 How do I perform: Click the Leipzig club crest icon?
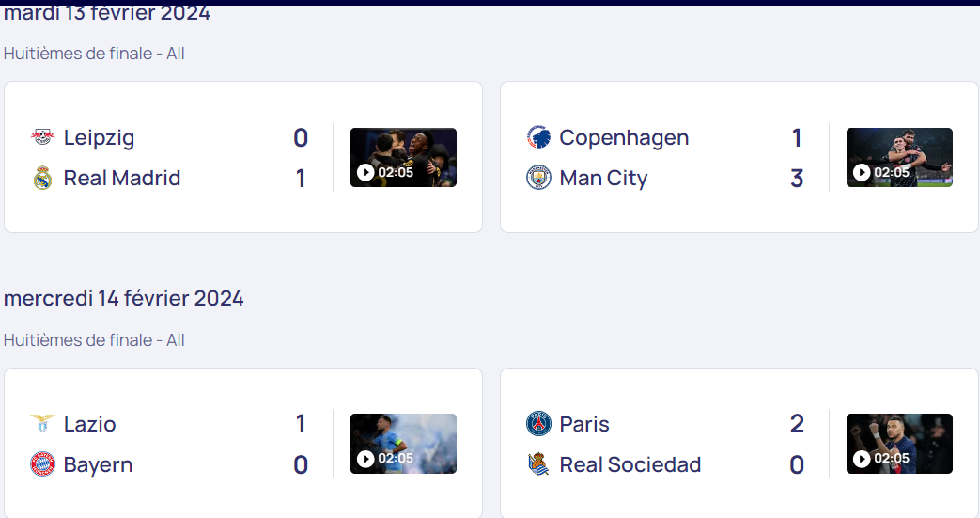[x=42, y=137]
